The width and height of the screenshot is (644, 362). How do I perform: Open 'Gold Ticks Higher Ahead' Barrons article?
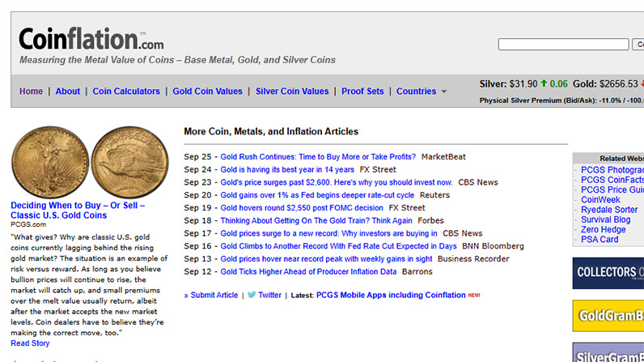point(308,271)
